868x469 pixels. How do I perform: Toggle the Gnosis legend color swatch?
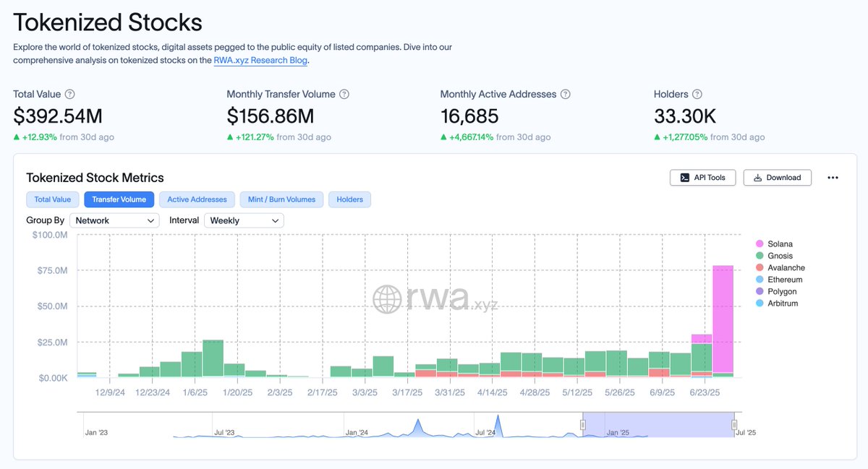point(759,256)
